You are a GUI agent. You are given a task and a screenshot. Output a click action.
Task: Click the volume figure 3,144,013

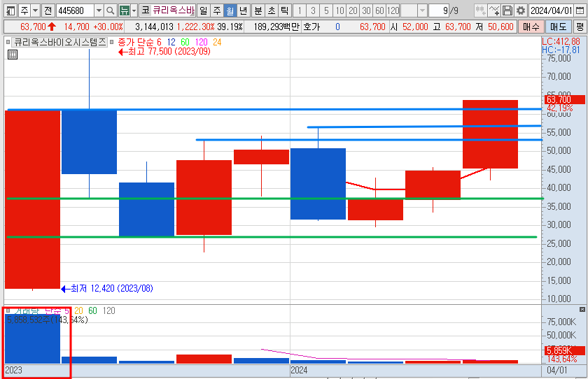154,27
